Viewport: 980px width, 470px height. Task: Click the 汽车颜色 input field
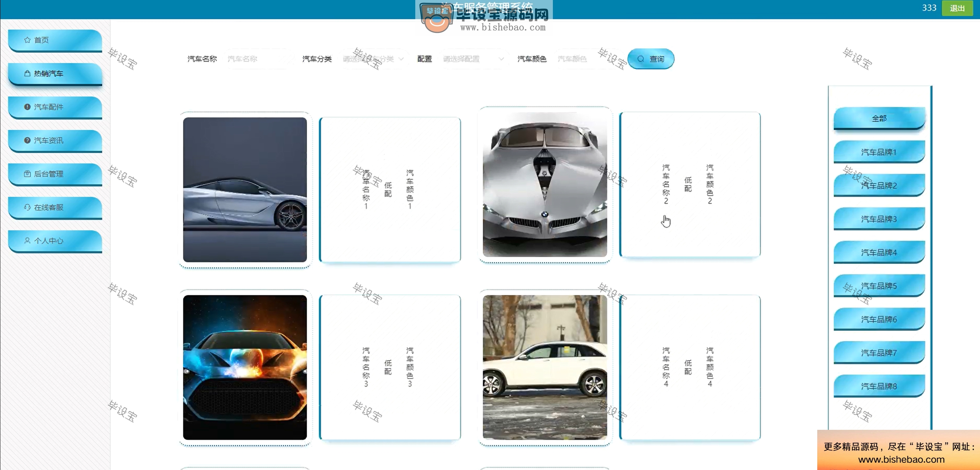point(588,59)
